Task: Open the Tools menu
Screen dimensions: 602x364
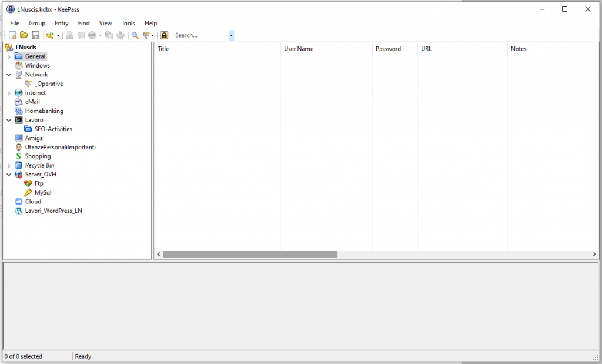Action: tap(128, 23)
